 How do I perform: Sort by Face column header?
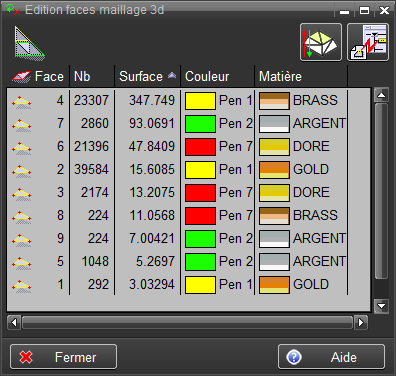point(38,76)
